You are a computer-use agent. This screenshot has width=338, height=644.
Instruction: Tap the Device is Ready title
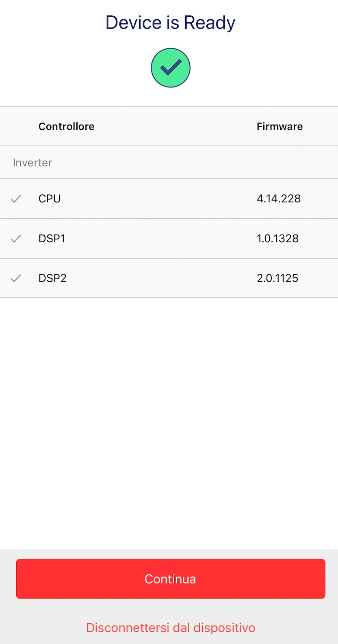(170, 22)
